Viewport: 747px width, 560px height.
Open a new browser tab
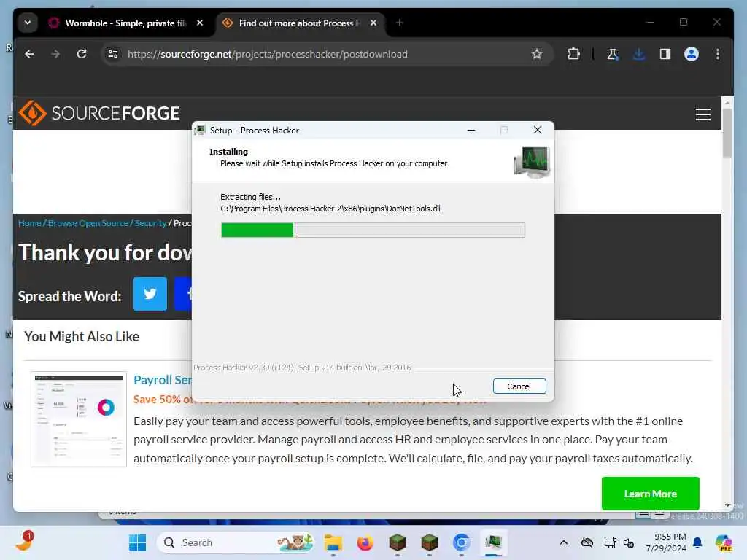point(400,23)
